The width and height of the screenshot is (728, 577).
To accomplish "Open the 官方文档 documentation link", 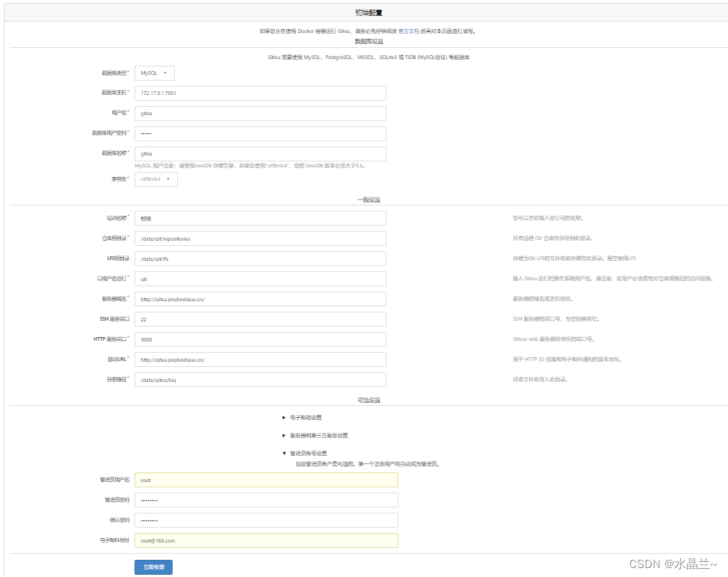I will [409, 31].
